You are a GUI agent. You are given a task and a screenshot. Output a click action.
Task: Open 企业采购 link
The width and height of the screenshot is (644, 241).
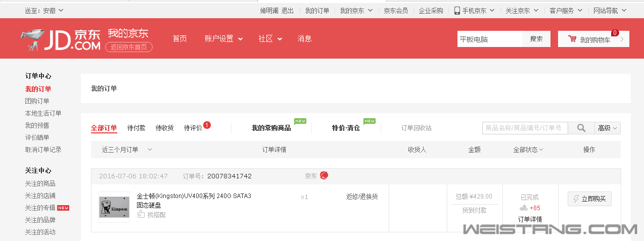(431, 11)
